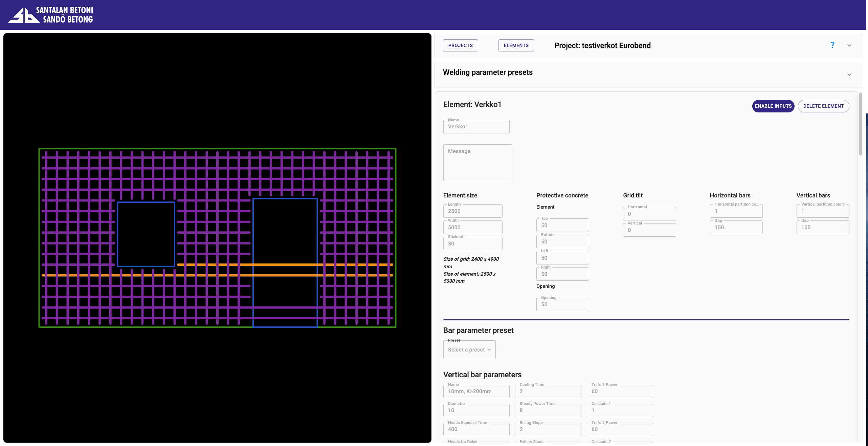
Task: Expand the Welding parameter presets panel
Action: (x=849, y=75)
